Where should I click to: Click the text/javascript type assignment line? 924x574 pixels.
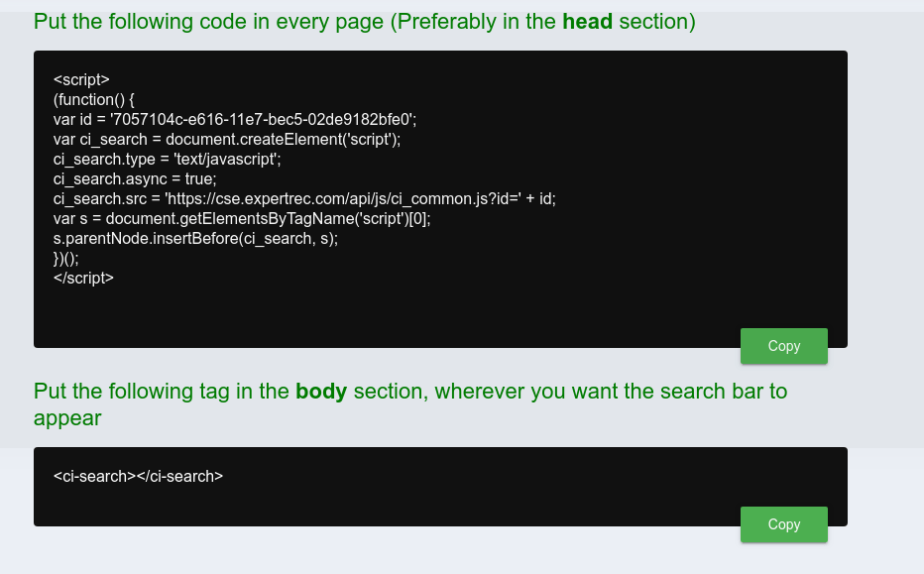[x=169, y=159]
